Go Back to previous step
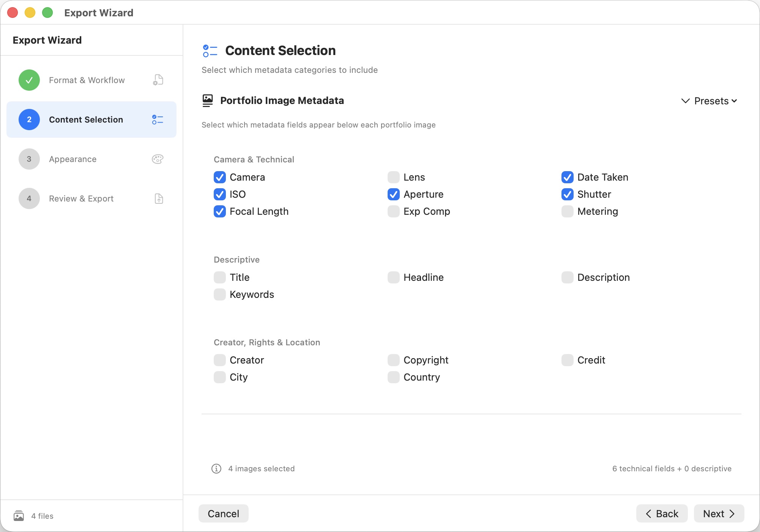Image resolution: width=760 pixels, height=532 pixels. [x=662, y=513]
